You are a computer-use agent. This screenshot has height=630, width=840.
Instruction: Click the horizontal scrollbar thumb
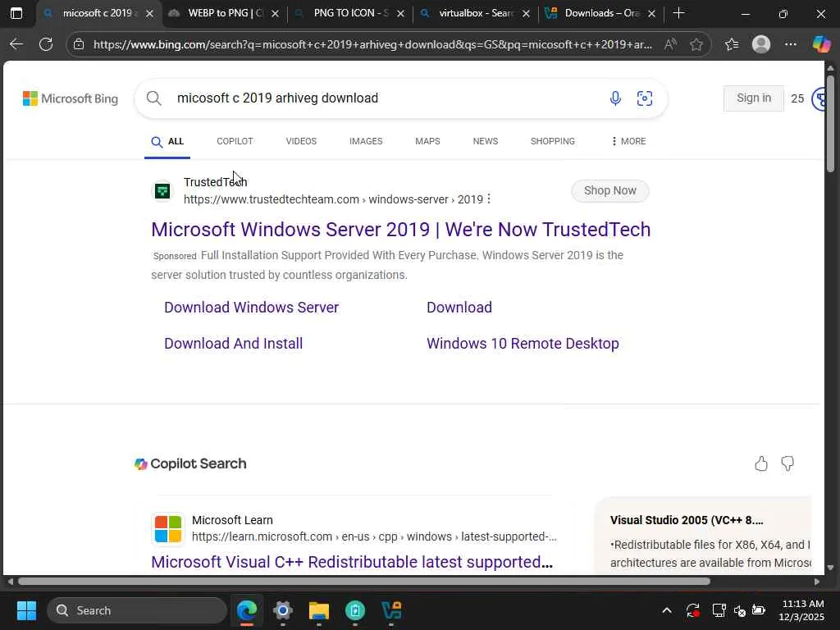pos(364,582)
